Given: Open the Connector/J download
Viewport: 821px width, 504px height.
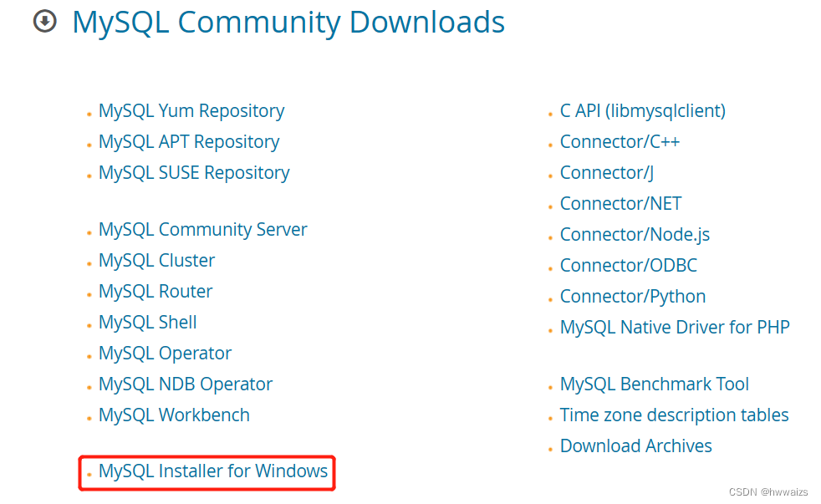Looking at the screenshot, I should pyautogui.click(x=607, y=173).
